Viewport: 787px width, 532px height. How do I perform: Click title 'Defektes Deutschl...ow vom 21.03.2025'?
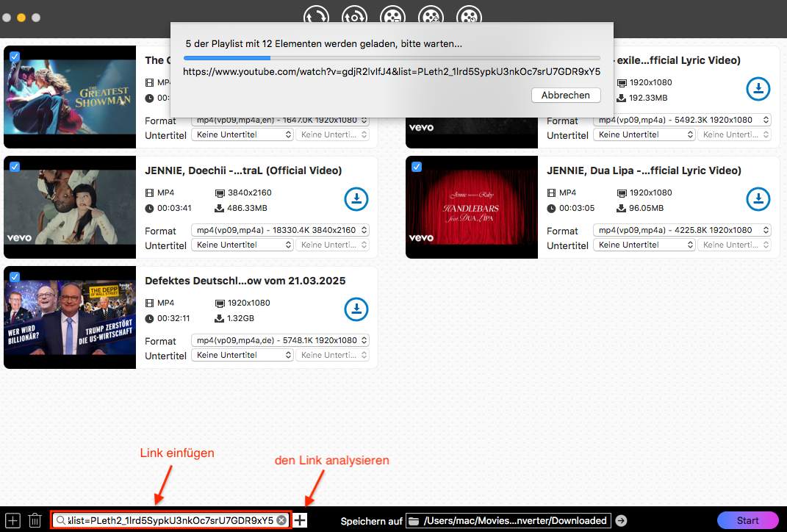tap(245, 281)
